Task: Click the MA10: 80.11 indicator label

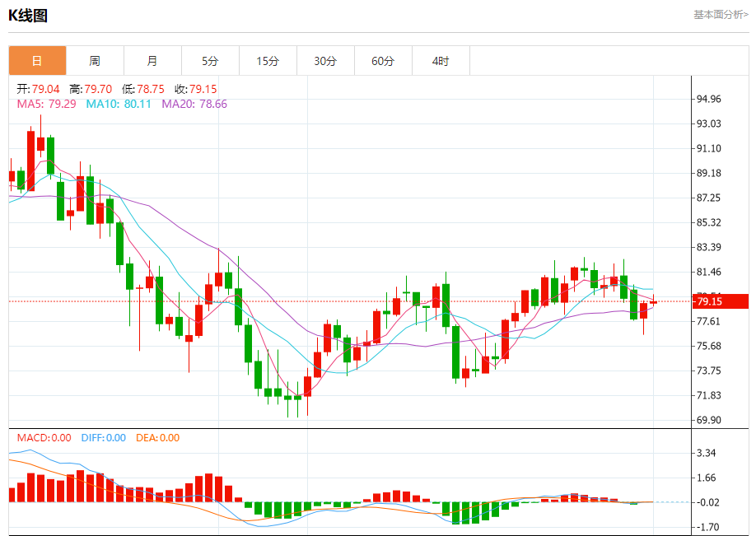Action: pos(119,104)
